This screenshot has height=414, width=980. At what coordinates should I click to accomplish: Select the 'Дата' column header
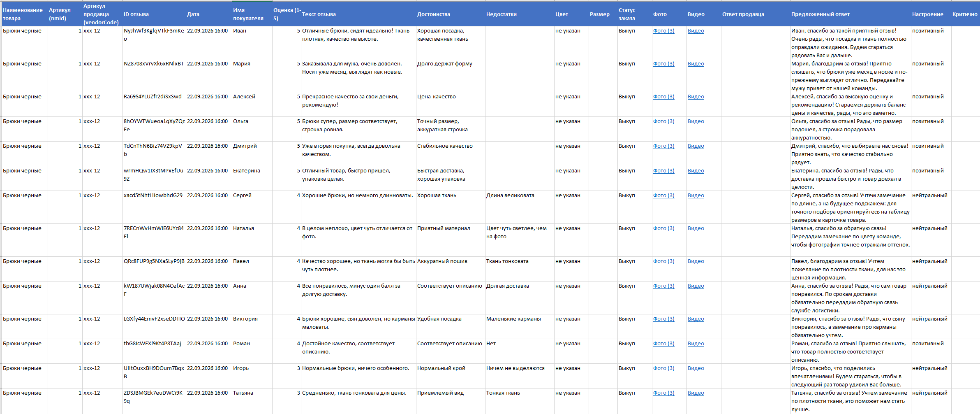[x=209, y=14]
